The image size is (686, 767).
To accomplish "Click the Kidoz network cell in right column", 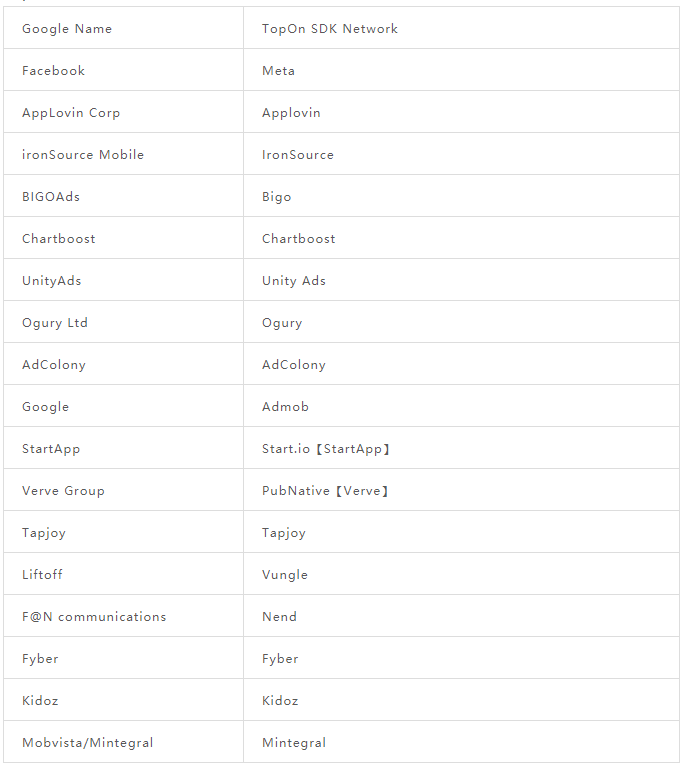I will click(x=461, y=700).
